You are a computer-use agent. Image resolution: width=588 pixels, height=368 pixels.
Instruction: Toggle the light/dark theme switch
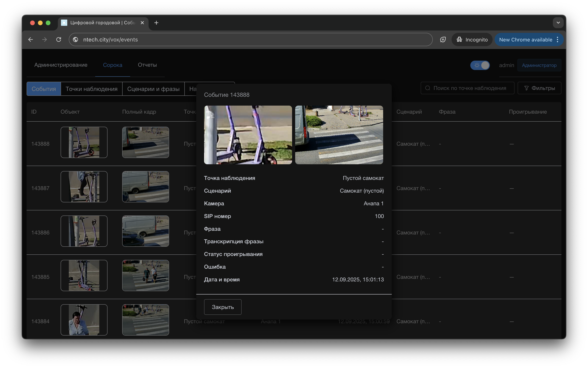480,65
